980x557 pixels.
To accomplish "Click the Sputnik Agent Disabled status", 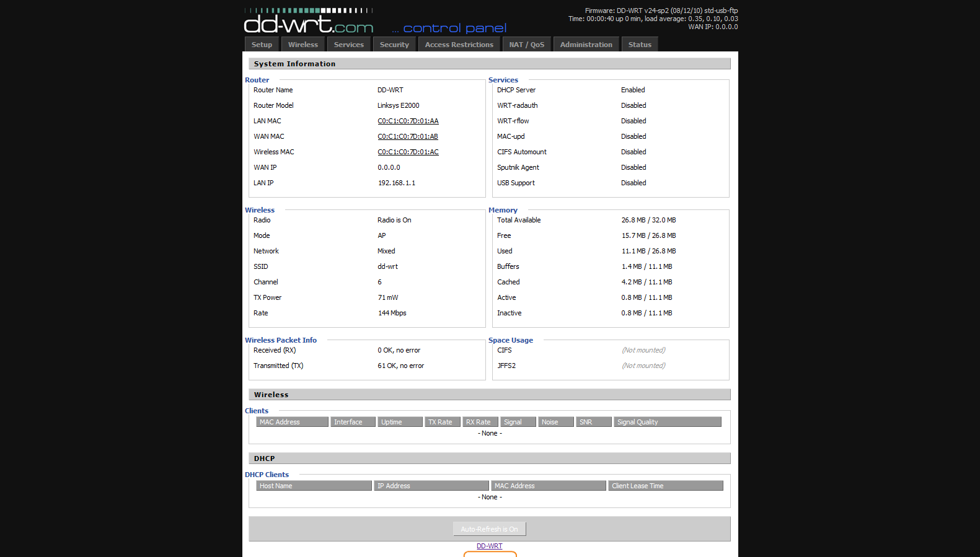I will tap(633, 168).
